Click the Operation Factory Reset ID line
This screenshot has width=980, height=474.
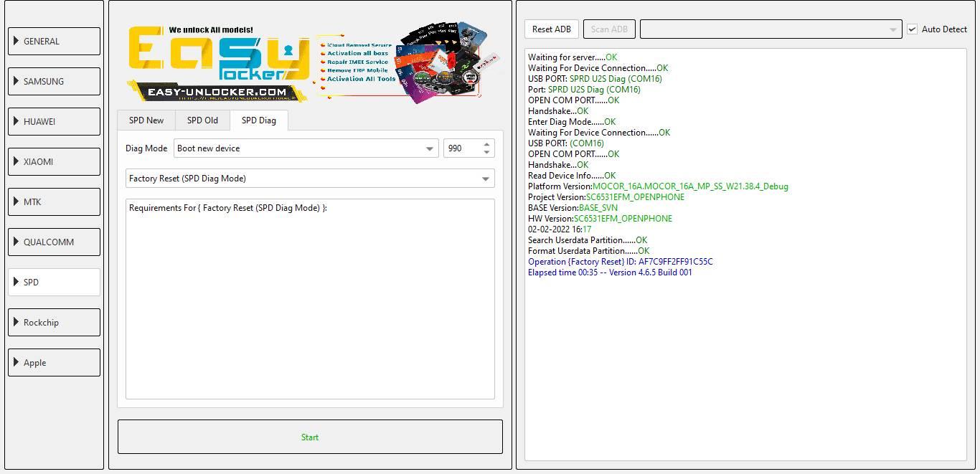tap(621, 262)
